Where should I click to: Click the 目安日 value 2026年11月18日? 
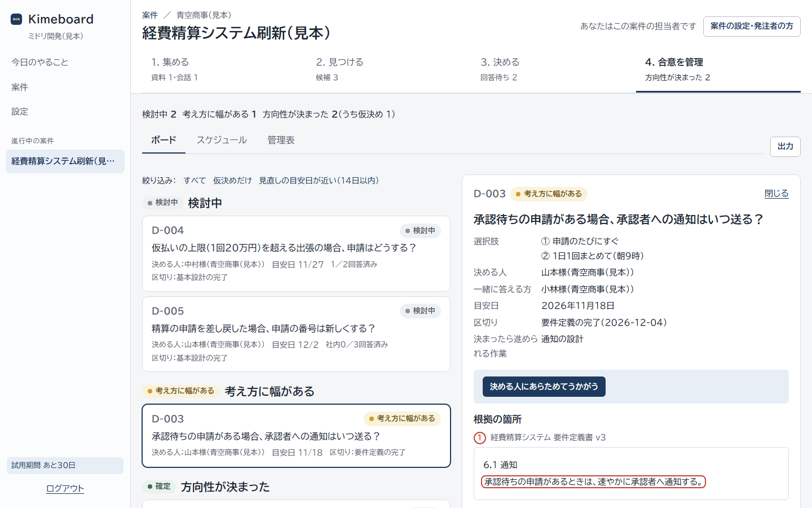coord(578,306)
